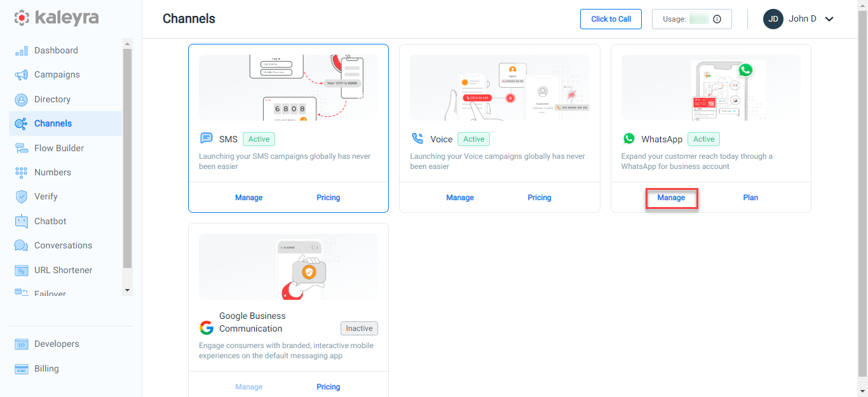The image size is (868, 397).
Task: Open URL Shortener from sidebar
Action: (x=65, y=270)
